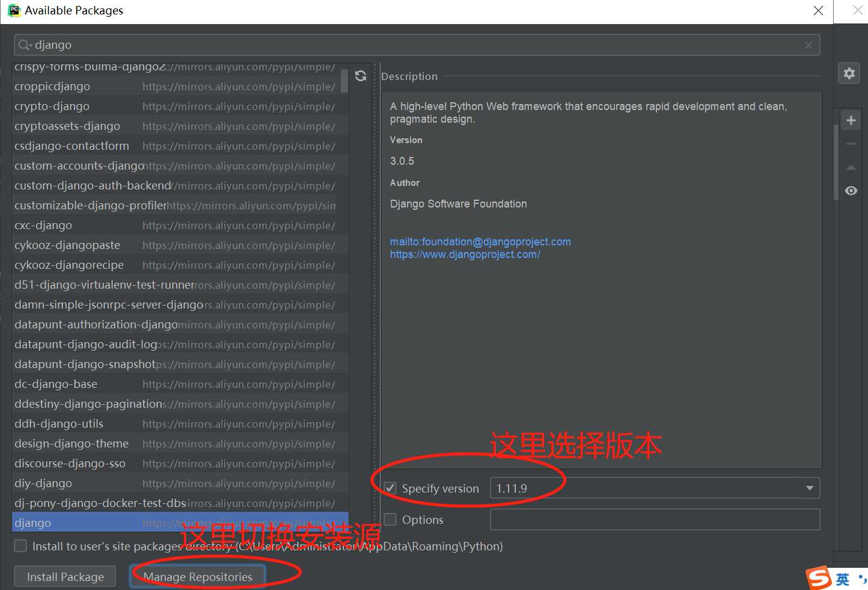Click the Django Software Foundation author text

click(459, 204)
